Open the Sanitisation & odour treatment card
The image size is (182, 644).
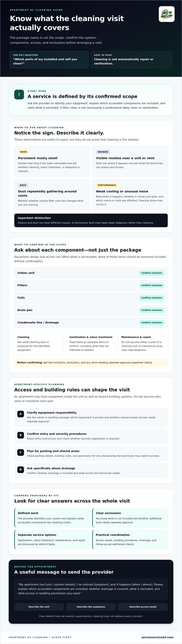pyautogui.click(x=91, y=344)
